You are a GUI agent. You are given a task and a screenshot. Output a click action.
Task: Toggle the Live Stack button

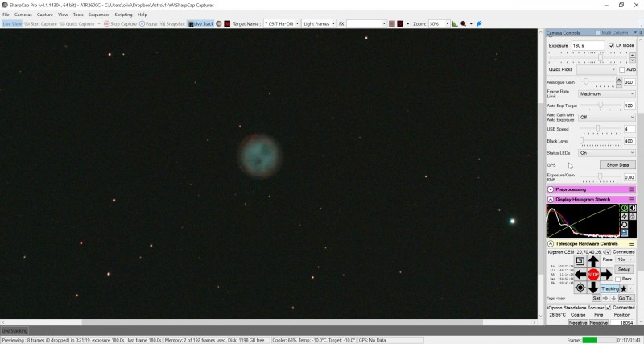[200, 24]
